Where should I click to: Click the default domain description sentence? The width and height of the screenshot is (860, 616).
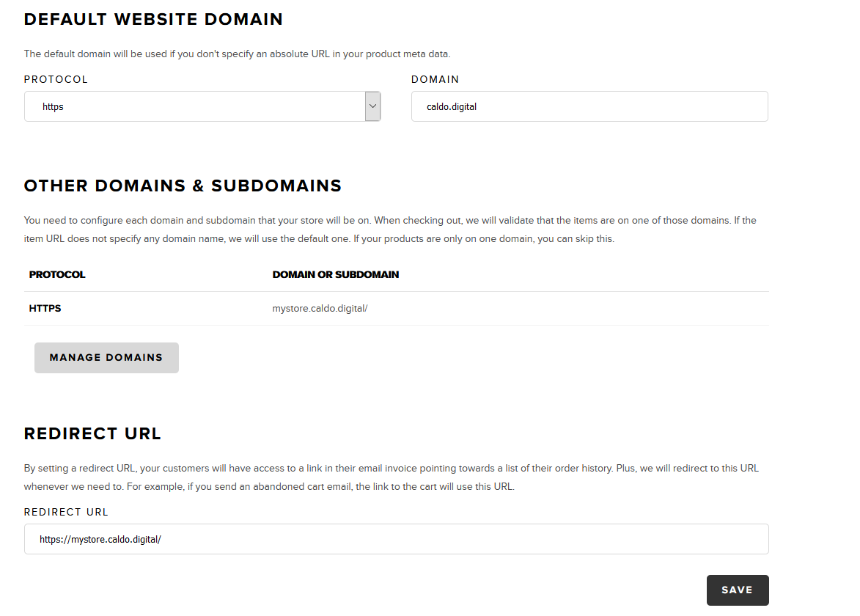point(237,54)
